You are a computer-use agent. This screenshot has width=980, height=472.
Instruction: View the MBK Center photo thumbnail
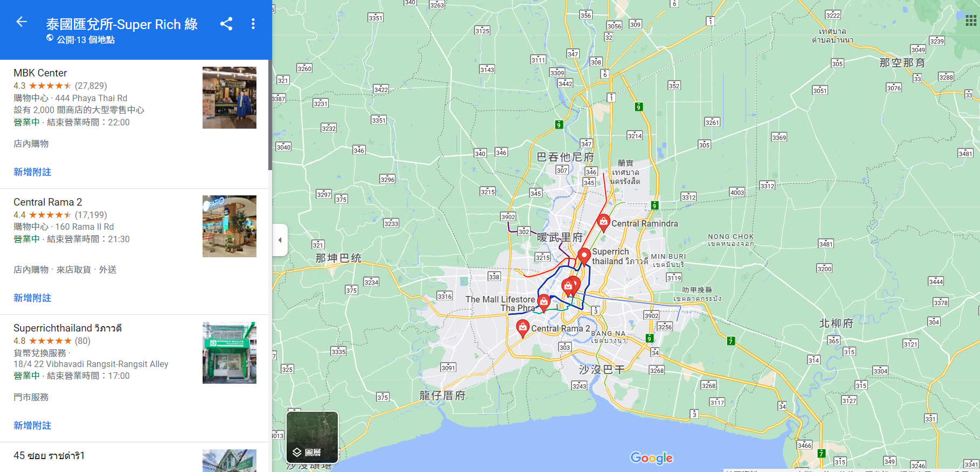click(230, 97)
